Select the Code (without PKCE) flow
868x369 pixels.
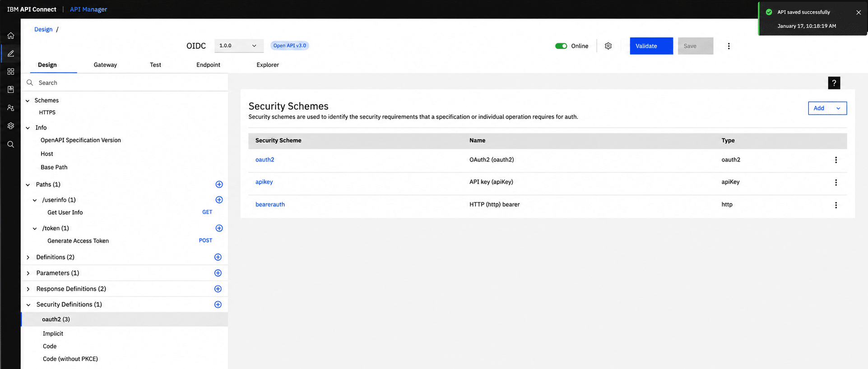[70, 359]
